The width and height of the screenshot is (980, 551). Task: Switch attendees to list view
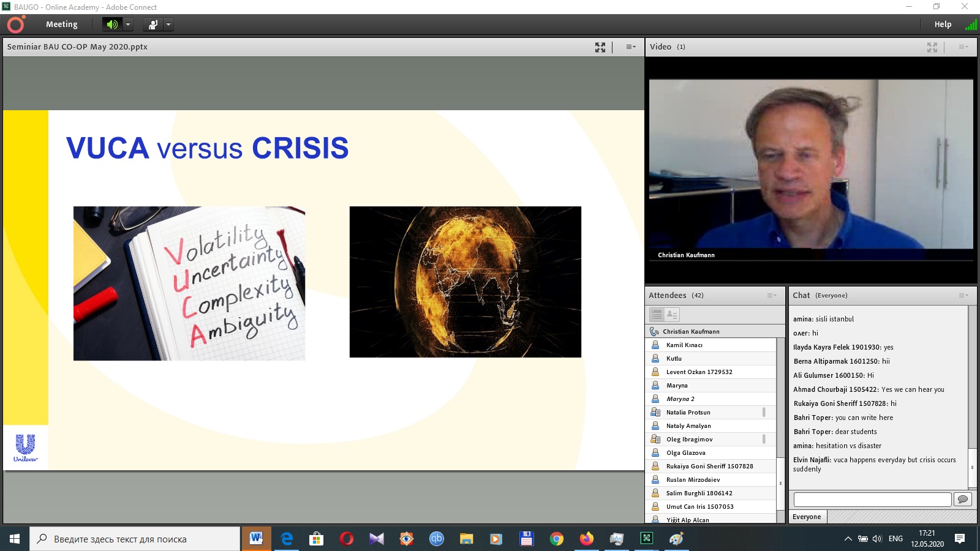coord(657,315)
